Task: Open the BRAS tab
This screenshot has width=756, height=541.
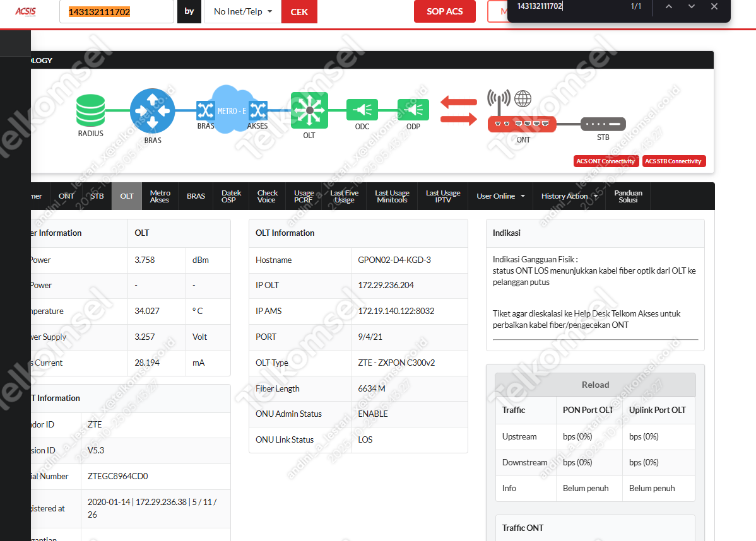Action: tap(196, 196)
